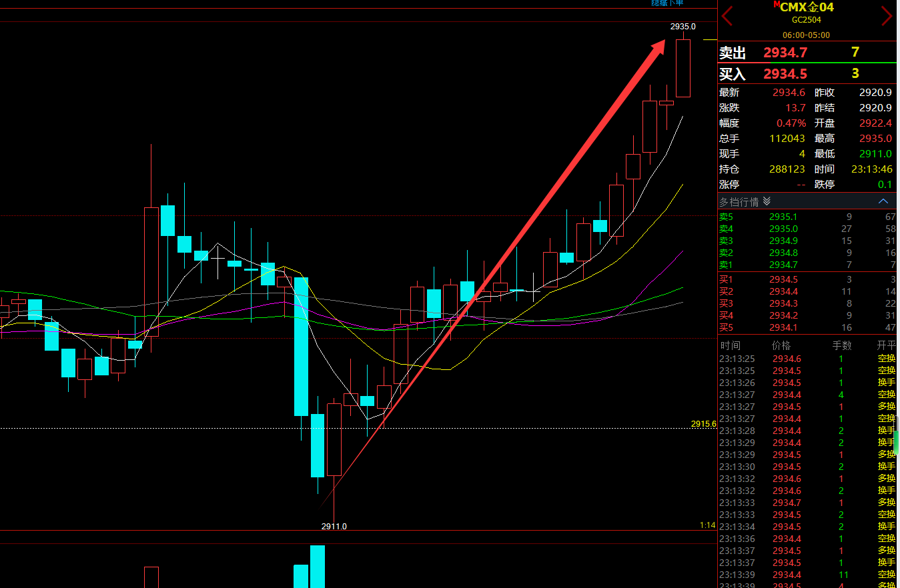Select 卖4 row at 2935.0
Image resolution: width=900 pixels, height=588 pixels.
[x=807, y=229]
